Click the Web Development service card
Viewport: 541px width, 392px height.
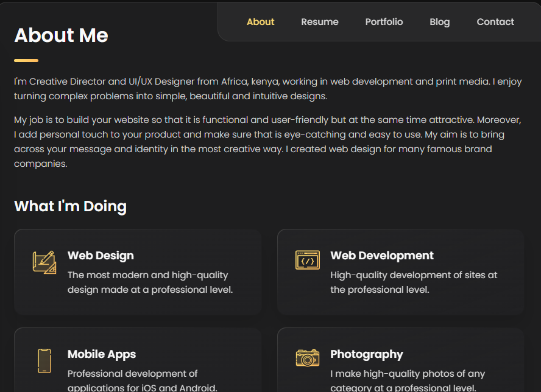point(400,271)
